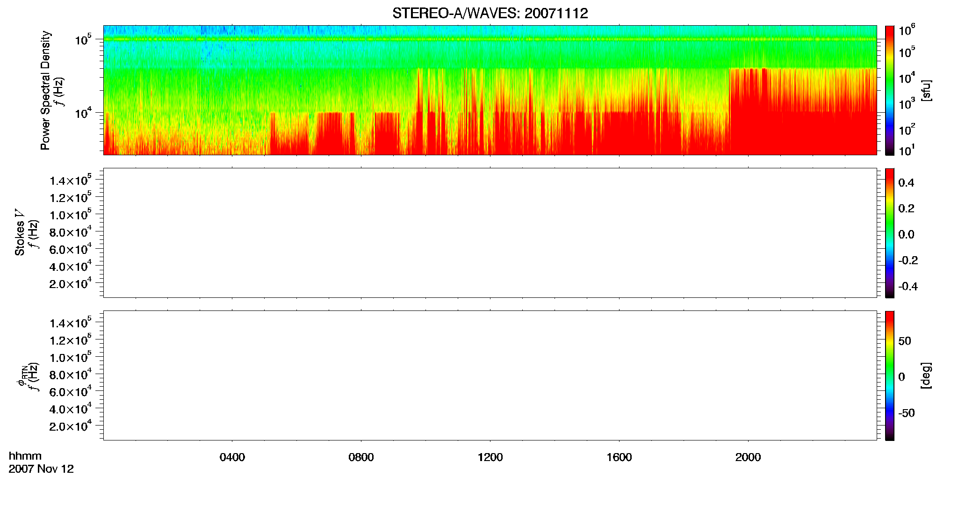Click the -0.4 value on Stokes V color bar
Screen dimensions: 980x505
(908, 287)
